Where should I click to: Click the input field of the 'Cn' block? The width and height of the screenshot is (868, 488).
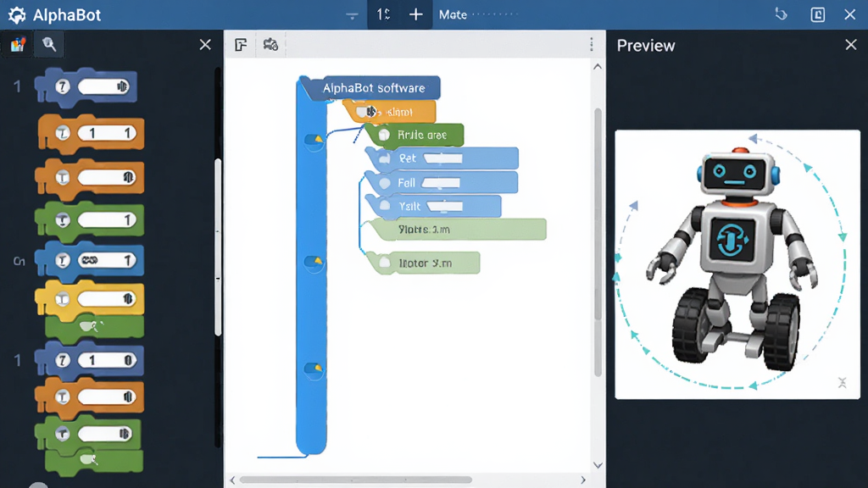(x=107, y=260)
